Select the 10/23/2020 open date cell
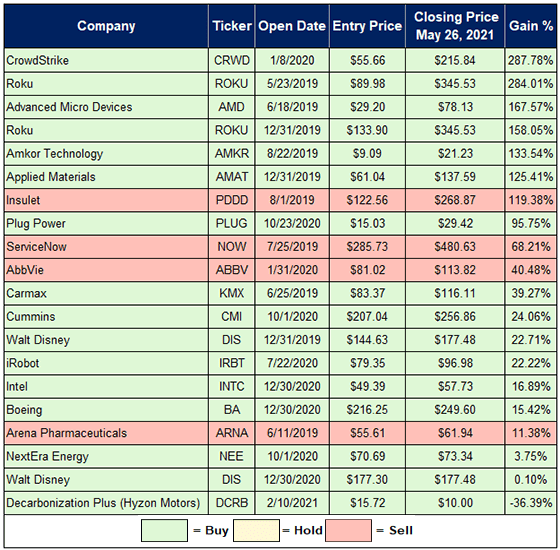This screenshot has width=560, height=550. coord(292,223)
